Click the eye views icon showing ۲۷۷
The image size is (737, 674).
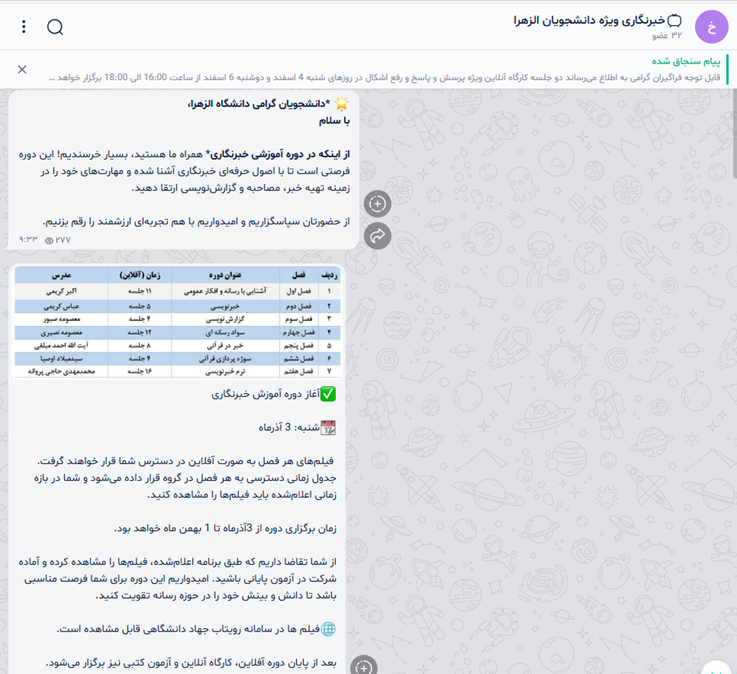point(49,240)
